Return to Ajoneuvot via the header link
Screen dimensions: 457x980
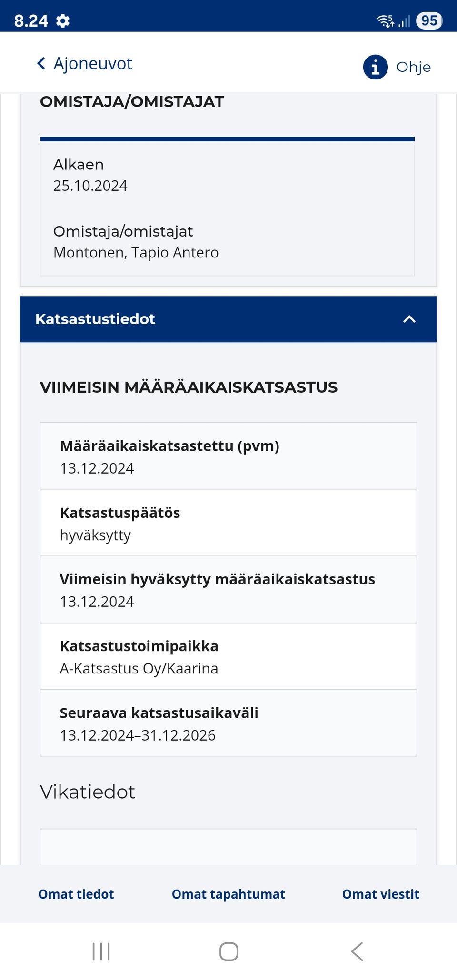pos(93,63)
